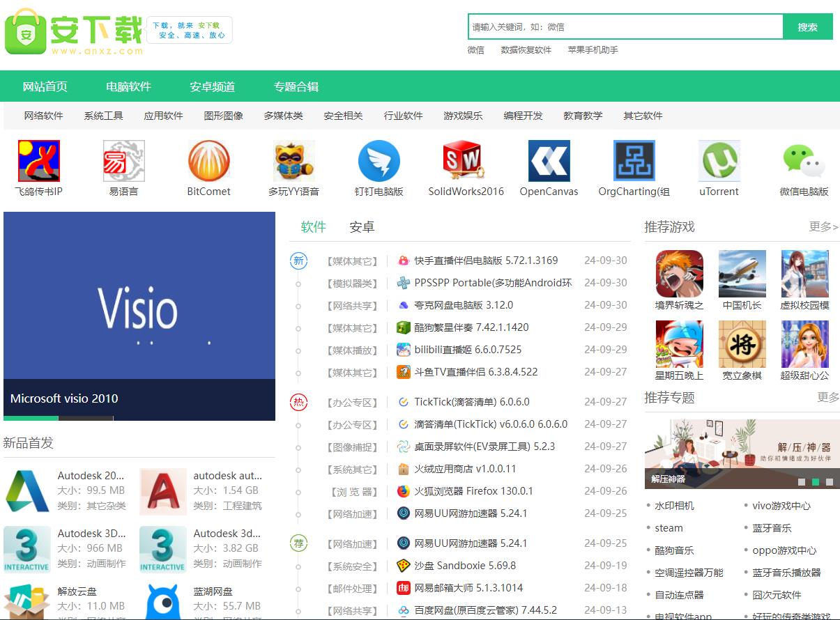Click the uTorrent green icon
The width and height of the screenshot is (840, 620).
tap(719, 161)
